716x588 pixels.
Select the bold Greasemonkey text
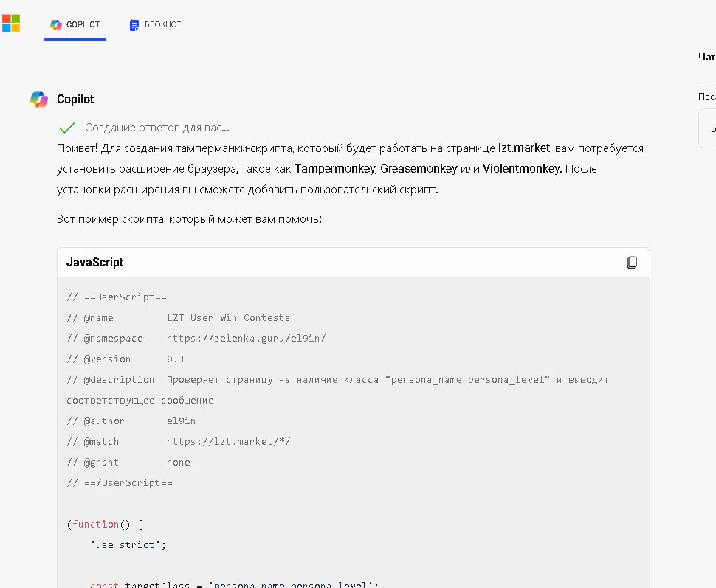[419, 169]
